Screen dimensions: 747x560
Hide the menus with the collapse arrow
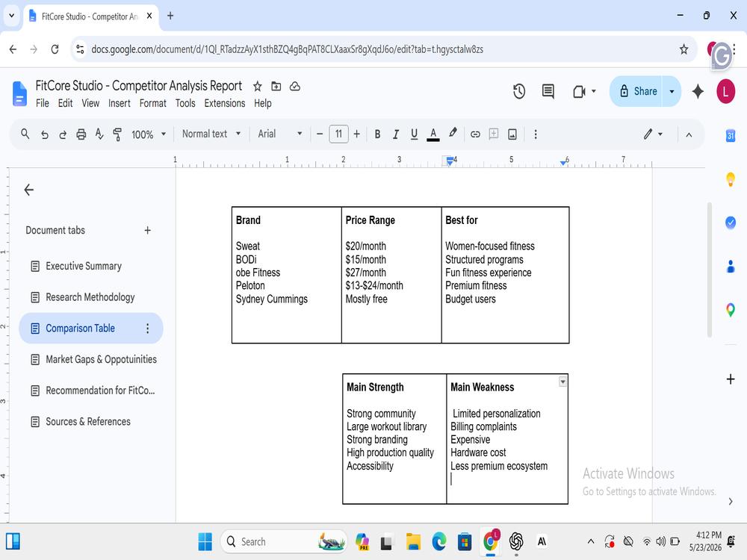click(x=689, y=134)
